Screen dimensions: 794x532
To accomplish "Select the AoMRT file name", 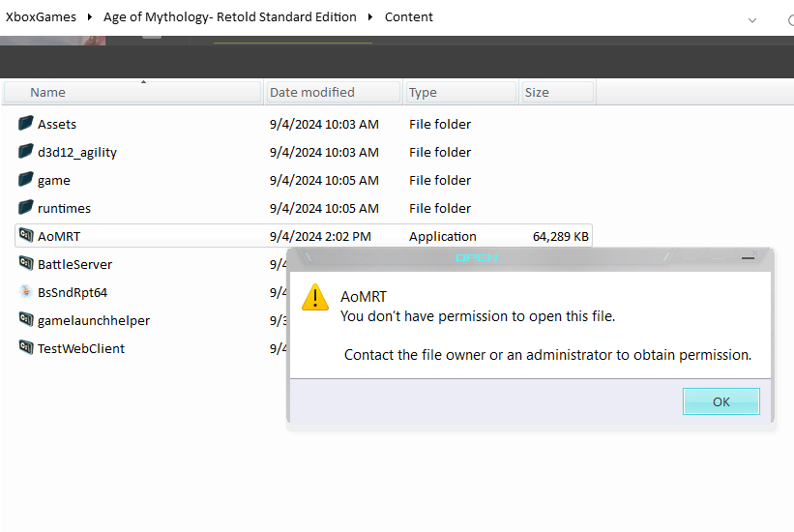I will 59,236.
